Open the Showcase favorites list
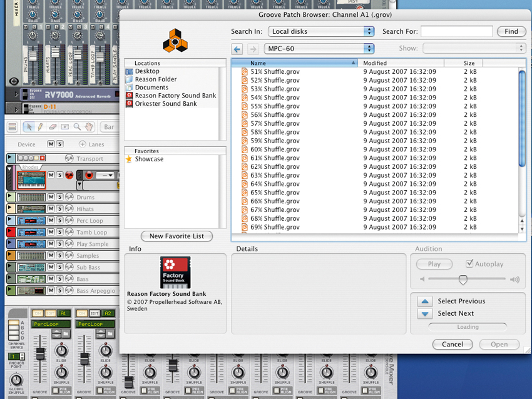Screen dimensions: 532x399 tap(149, 159)
